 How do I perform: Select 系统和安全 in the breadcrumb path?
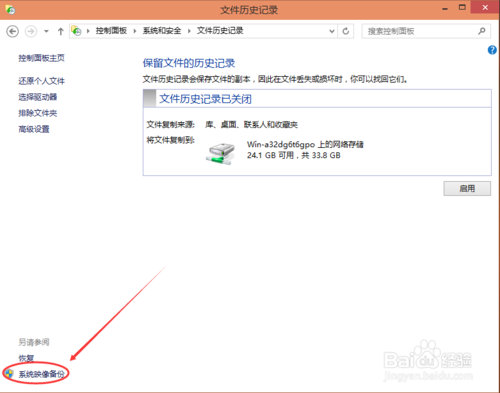click(162, 31)
